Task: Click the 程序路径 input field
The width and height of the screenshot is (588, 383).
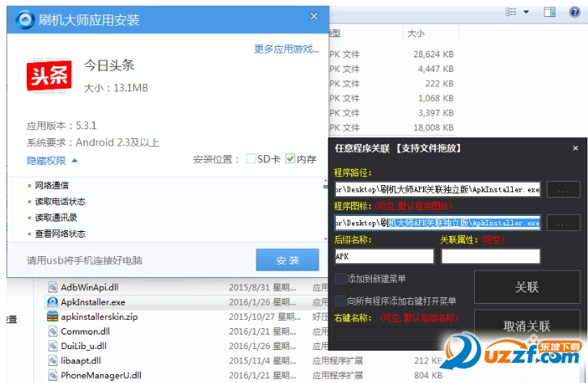Action: [x=438, y=190]
